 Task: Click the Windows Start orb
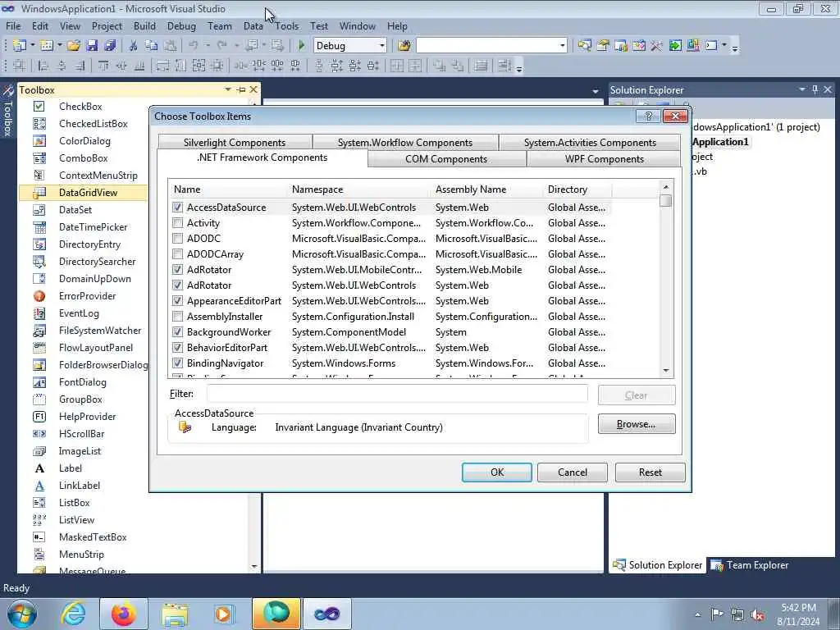click(x=22, y=614)
